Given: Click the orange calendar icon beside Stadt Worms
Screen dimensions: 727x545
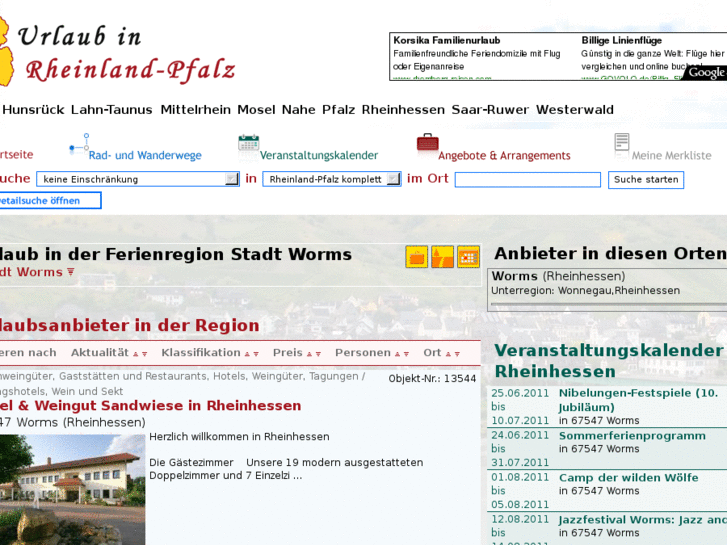Looking at the screenshot, I should (469, 257).
